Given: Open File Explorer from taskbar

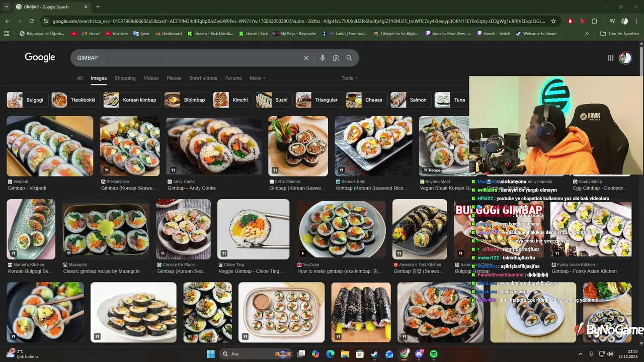Looking at the screenshot, I should click(x=345, y=354).
